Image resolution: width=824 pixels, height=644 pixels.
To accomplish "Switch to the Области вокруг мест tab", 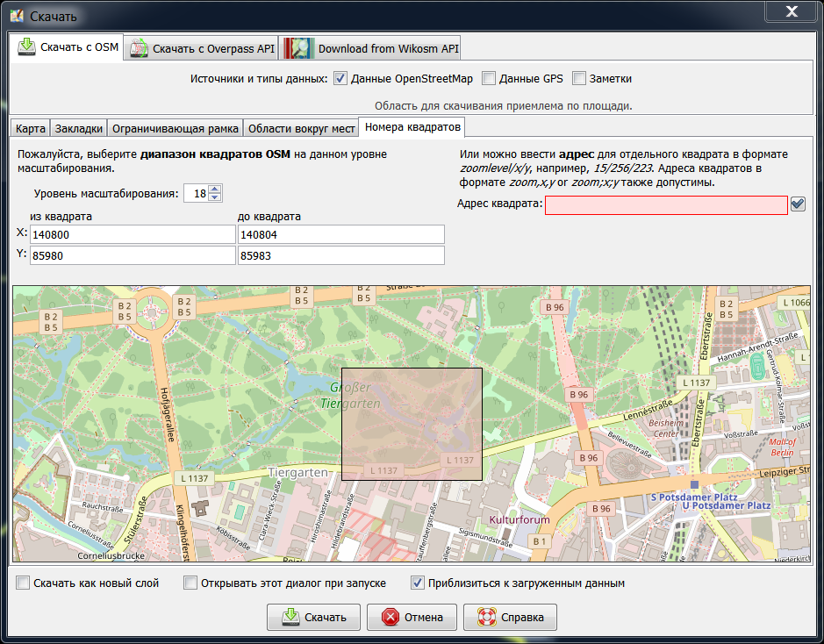I will (x=302, y=127).
